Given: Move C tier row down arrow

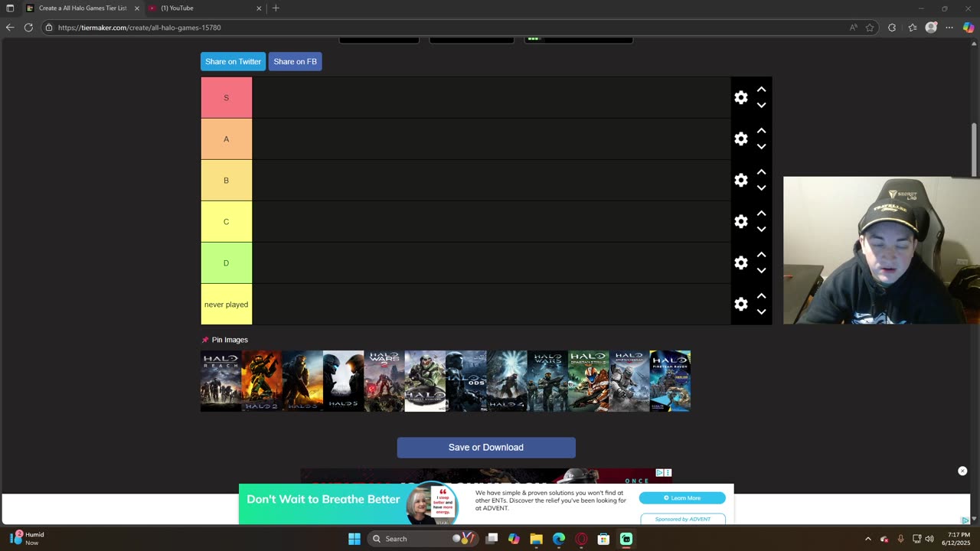Looking at the screenshot, I should click(761, 230).
